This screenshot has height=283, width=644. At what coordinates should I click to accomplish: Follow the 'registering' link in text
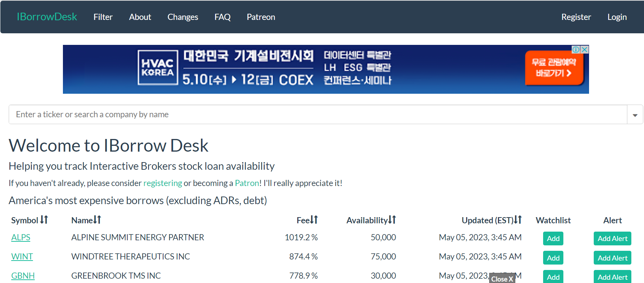(163, 183)
